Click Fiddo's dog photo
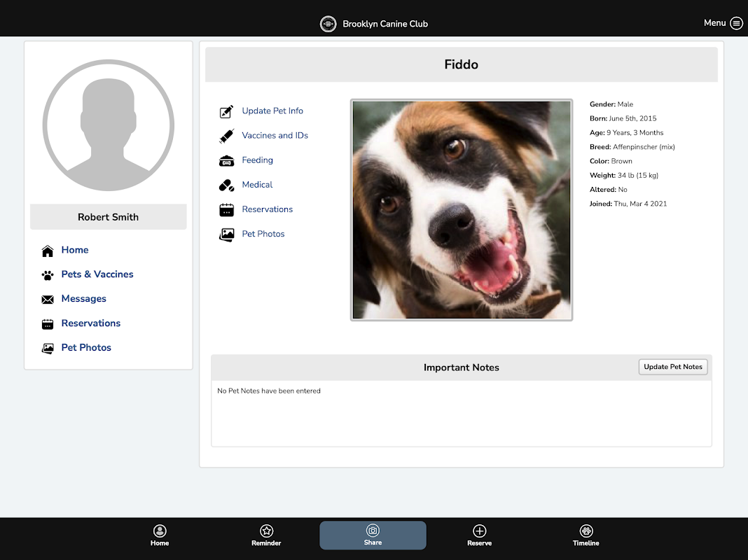 (x=462, y=210)
